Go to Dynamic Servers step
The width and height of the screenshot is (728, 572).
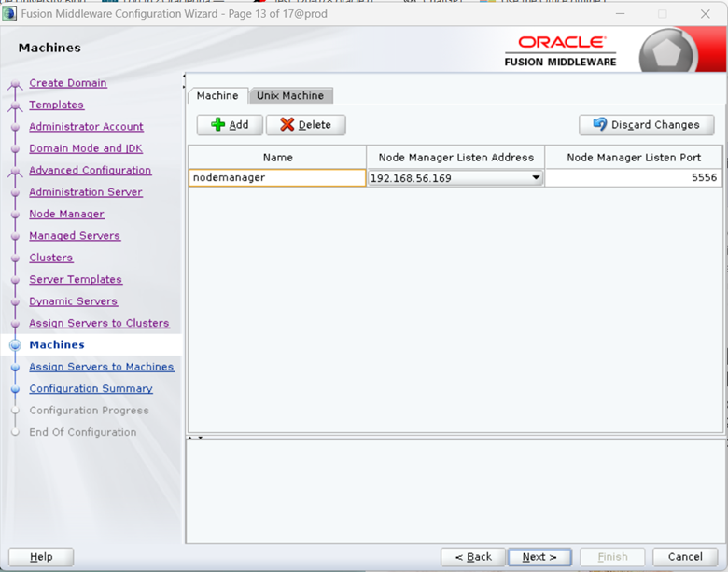click(x=74, y=301)
